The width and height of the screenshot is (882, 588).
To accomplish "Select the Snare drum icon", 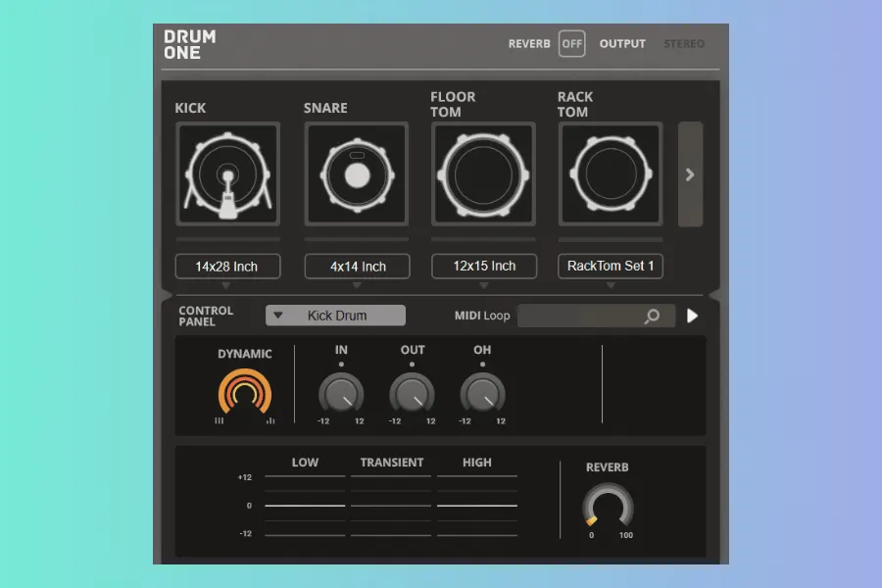I will pos(357,173).
